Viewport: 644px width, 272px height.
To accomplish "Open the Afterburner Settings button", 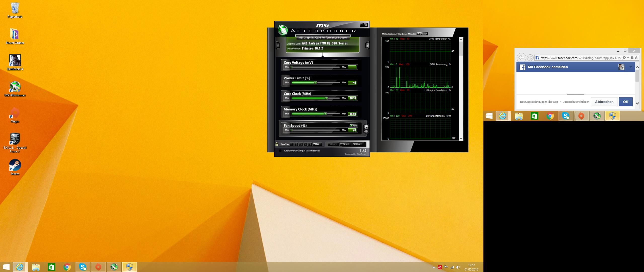I will click(357, 144).
